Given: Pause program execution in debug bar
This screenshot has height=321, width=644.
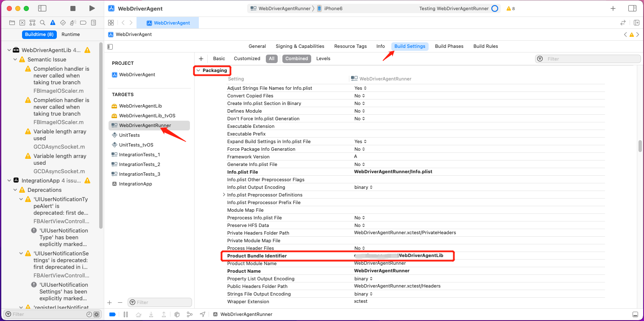Looking at the screenshot, I should click(x=125, y=314).
